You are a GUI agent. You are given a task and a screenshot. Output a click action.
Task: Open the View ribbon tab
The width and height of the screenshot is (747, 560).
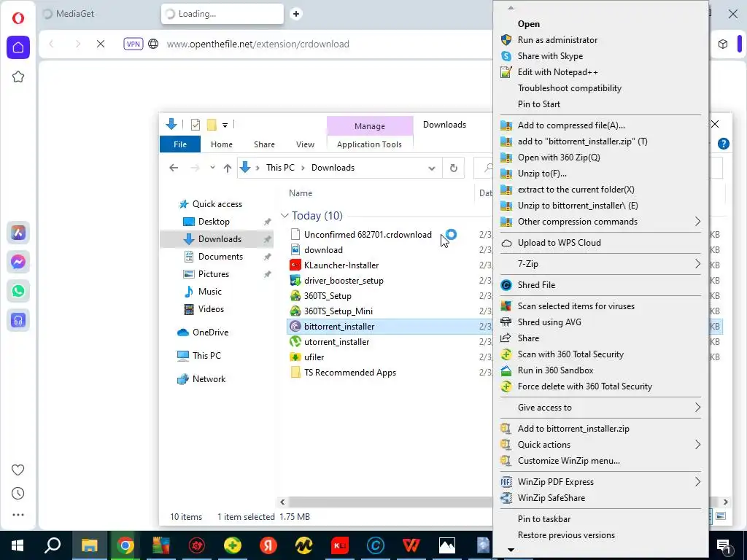tap(305, 144)
